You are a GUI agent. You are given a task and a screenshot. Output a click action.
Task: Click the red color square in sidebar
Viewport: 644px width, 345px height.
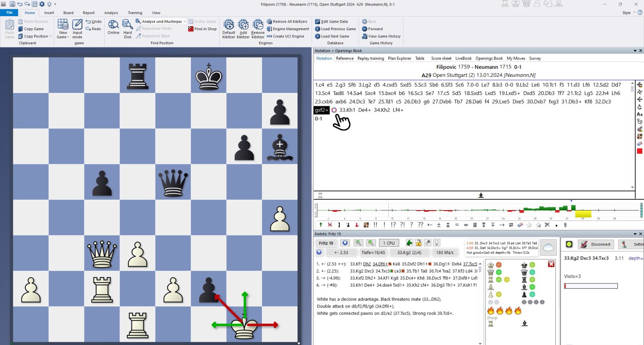point(640,151)
